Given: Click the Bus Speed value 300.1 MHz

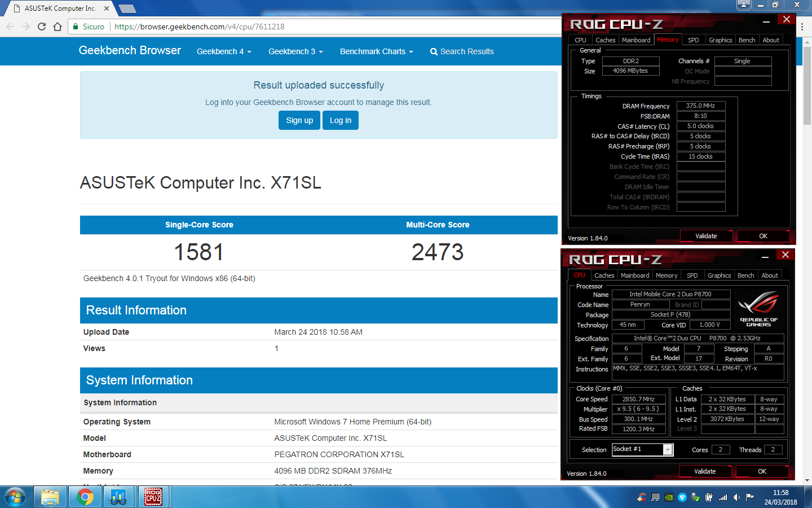Looking at the screenshot, I should [639, 419].
